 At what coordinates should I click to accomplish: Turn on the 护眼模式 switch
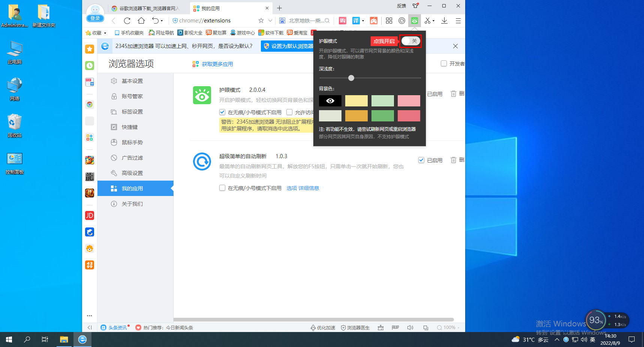pos(410,41)
